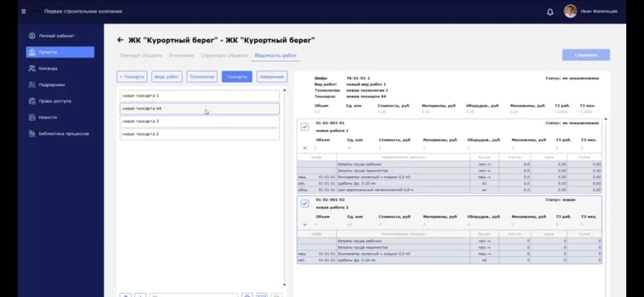Open notifications via the bell icon
The height and width of the screenshot is (297, 644).
pyautogui.click(x=550, y=11)
